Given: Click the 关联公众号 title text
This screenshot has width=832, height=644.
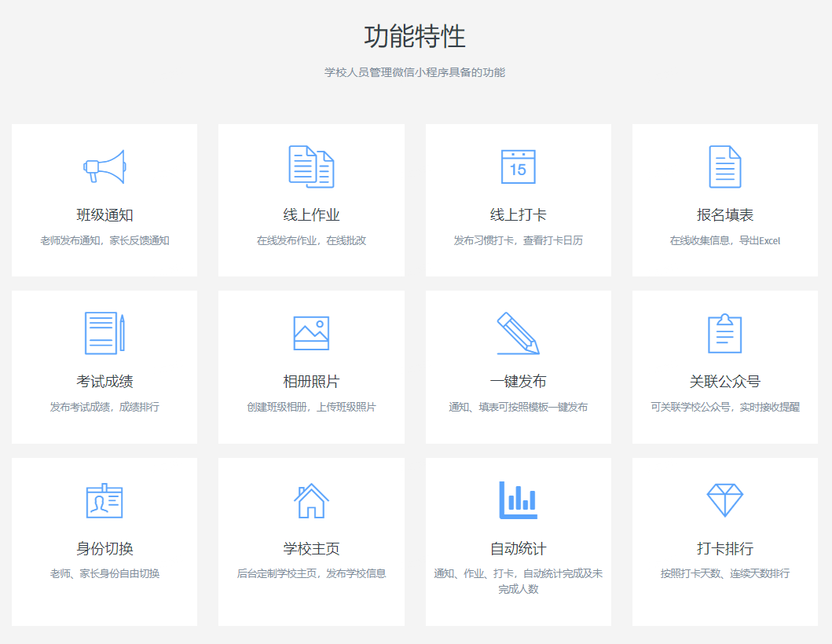Looking at the screenshot, I should [724, 382].
